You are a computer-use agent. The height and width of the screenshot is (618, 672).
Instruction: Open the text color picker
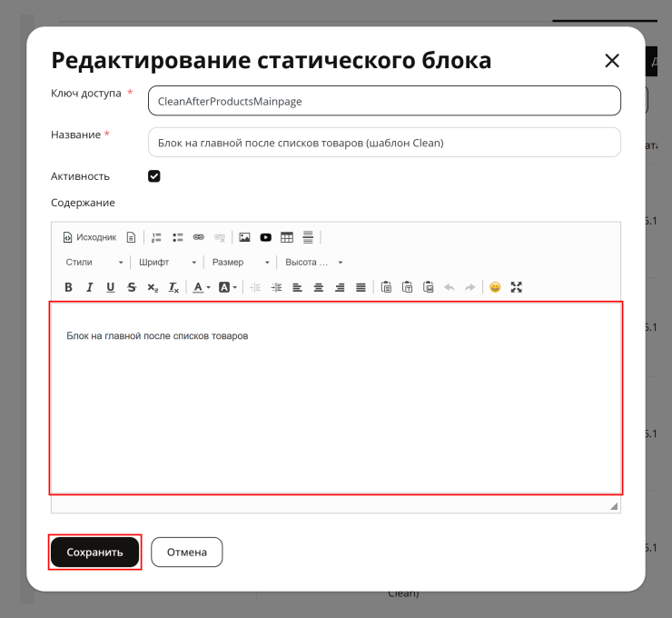tap(202, 287)
